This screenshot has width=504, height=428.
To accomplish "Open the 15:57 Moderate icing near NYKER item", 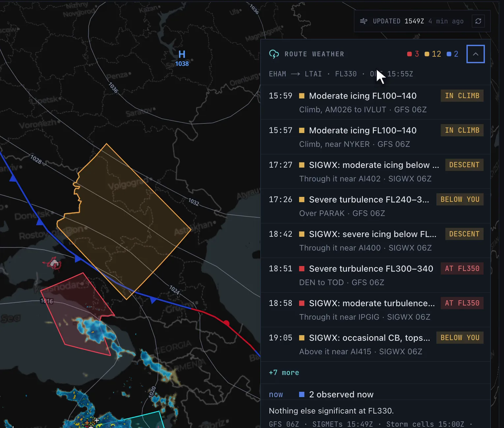I will click(x=376, y=137).
